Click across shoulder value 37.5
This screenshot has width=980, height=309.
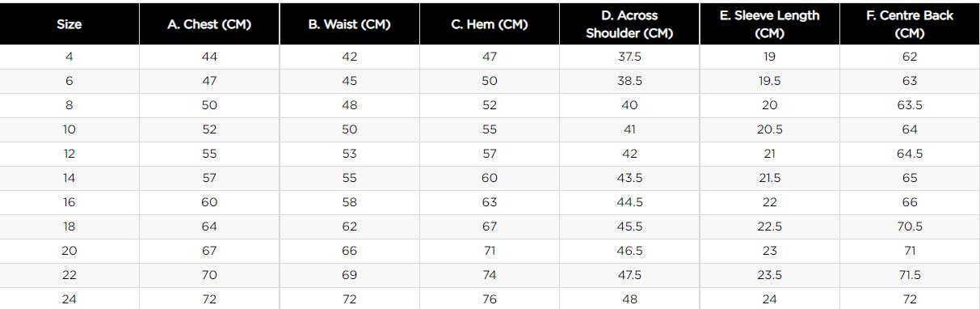[x=629, y=57]
